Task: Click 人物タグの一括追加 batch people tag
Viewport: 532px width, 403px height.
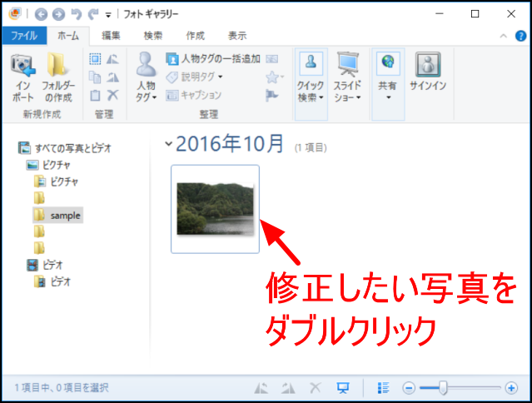Action: point(213,59)
